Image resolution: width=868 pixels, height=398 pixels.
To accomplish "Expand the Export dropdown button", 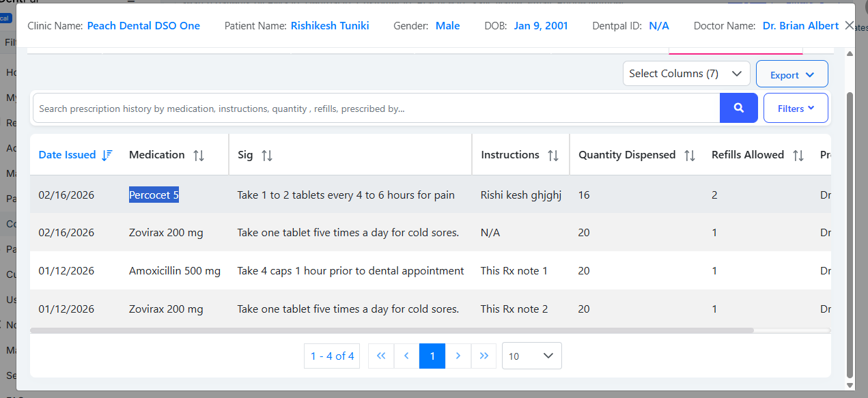I will click(792, 74).
